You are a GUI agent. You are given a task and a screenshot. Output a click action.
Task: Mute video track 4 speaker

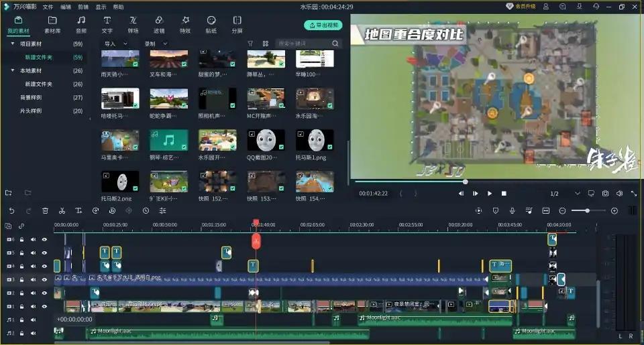(34, 266)
